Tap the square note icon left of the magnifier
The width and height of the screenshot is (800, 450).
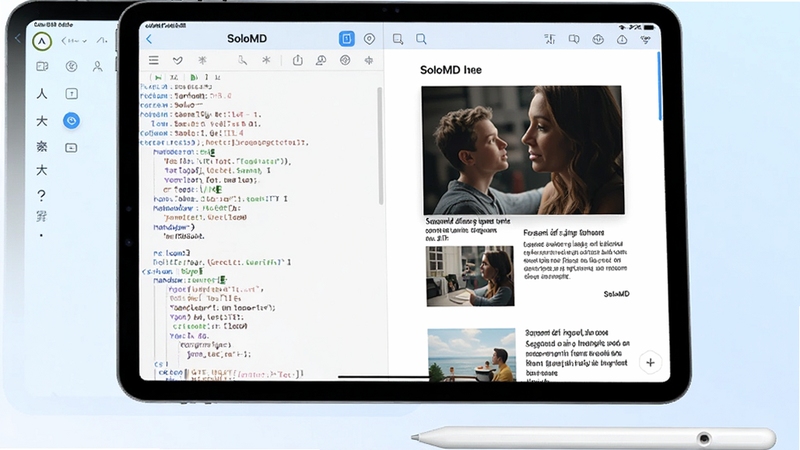click(398, 39)
